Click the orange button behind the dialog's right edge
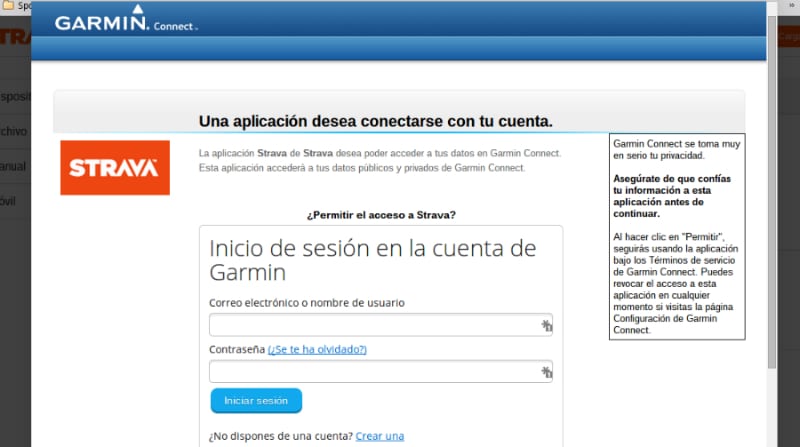 tap(788, 37)
